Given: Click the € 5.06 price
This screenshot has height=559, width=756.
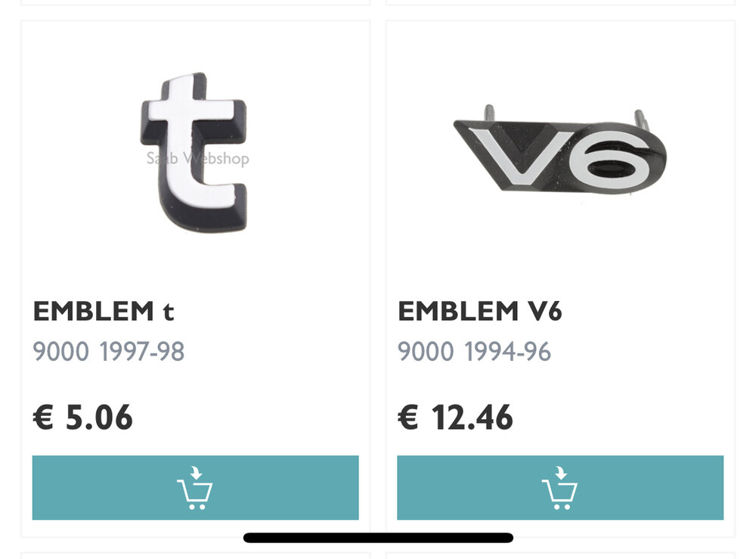Looking at the screenshot, I should 82,418.
